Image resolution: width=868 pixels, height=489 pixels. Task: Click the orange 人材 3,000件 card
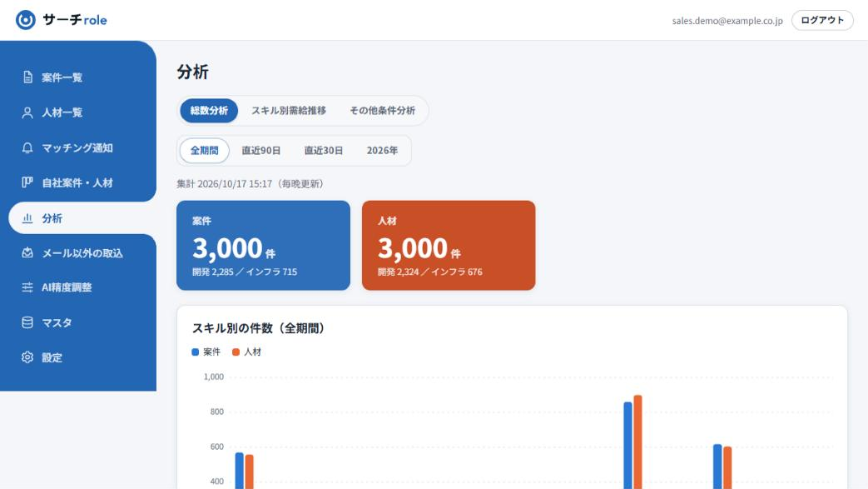click(449, 245)
